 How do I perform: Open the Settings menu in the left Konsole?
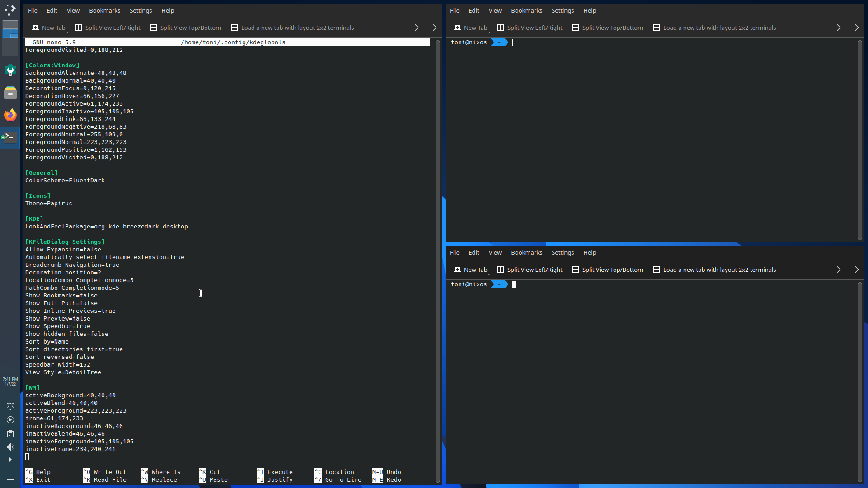(x=141, y=10)
